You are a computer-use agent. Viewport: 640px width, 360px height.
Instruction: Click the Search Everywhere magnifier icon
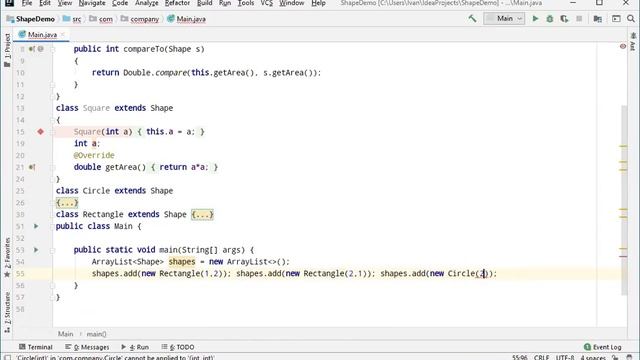click(631, 19)
